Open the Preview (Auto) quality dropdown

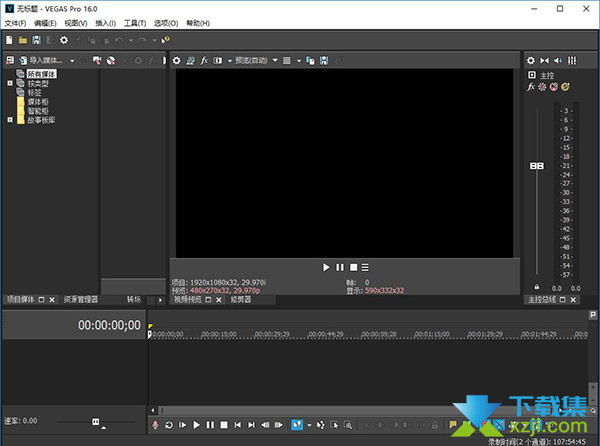(256, 60)
